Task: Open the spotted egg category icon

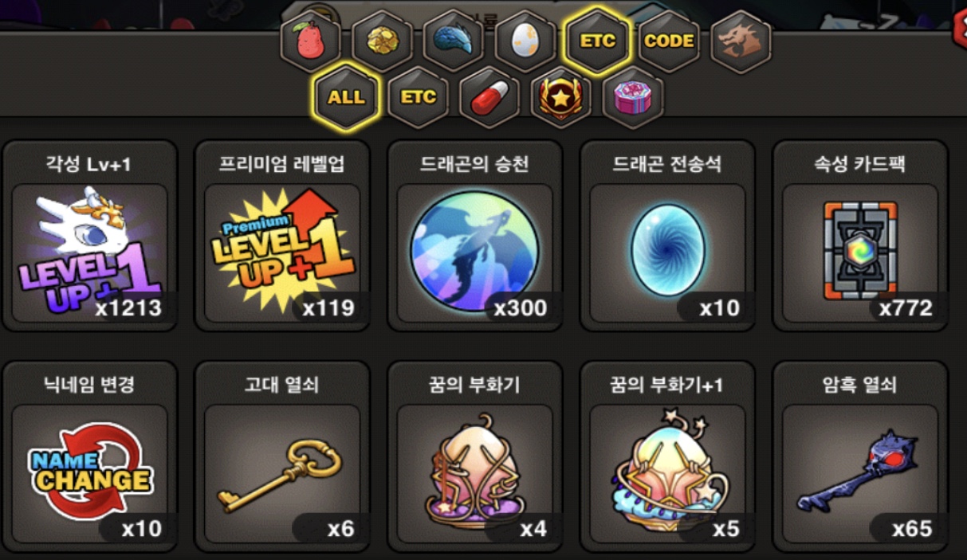Action: tap(525, 41)
